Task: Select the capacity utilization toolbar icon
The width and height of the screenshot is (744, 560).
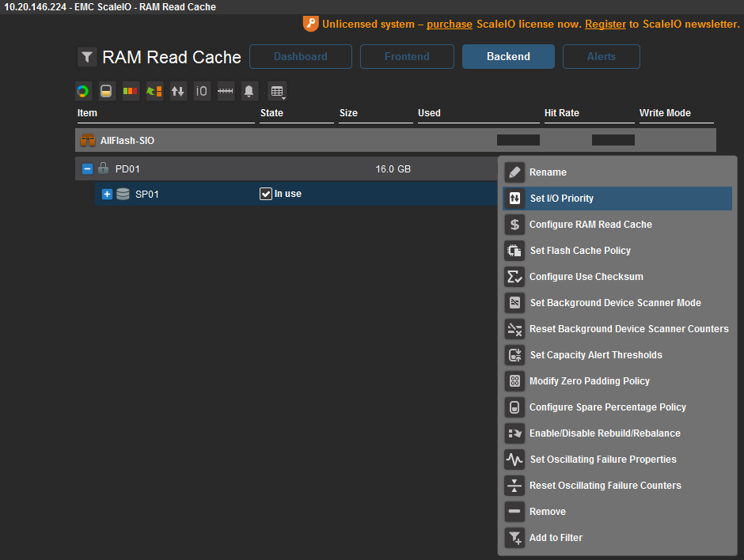Action: pos(106,91)
